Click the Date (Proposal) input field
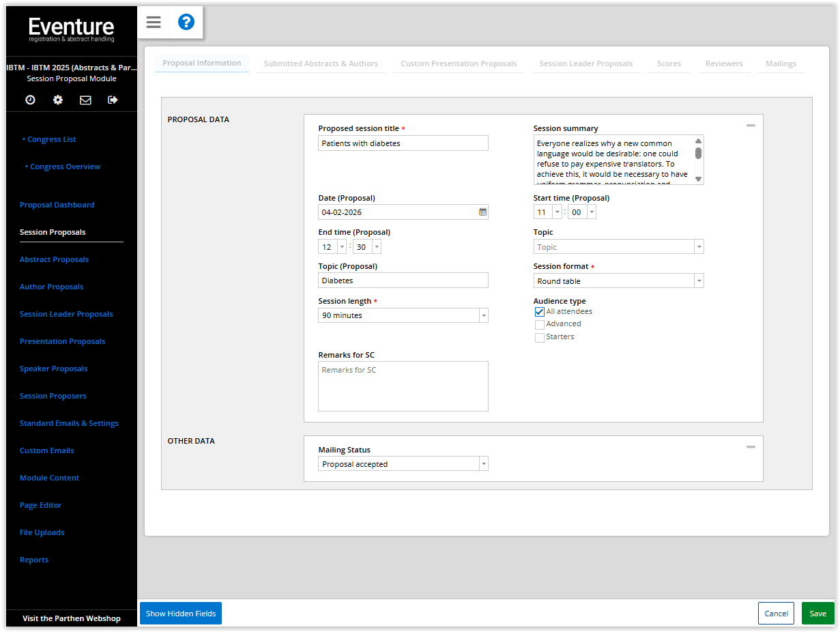840x632 pixels. coord(403,212)
